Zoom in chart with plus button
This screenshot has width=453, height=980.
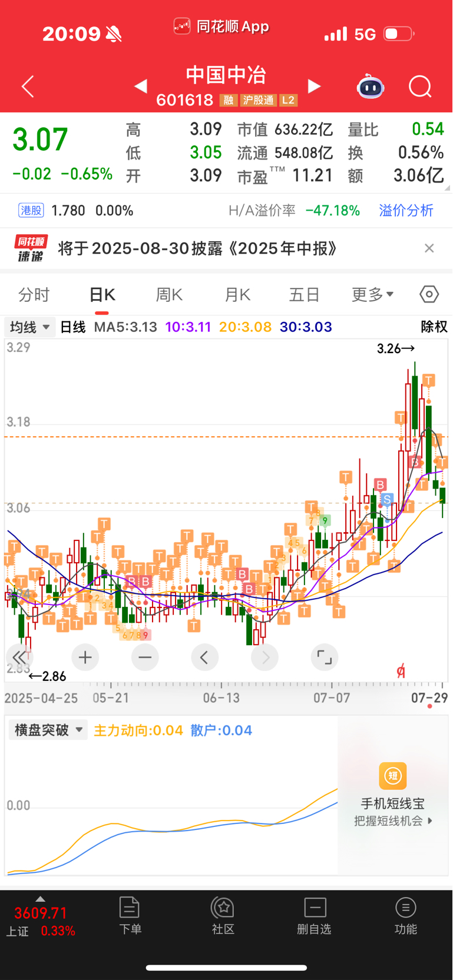click(x=85, y=657)
